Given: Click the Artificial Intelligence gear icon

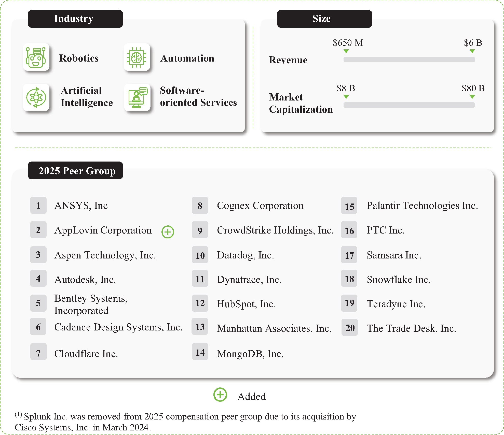Looking at the screenshot, I should (36, 97).
